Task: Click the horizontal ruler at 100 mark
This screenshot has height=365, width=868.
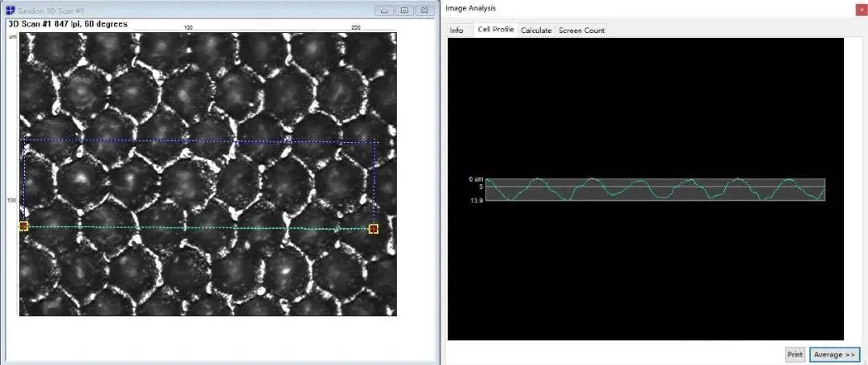Action: point(189,27)
